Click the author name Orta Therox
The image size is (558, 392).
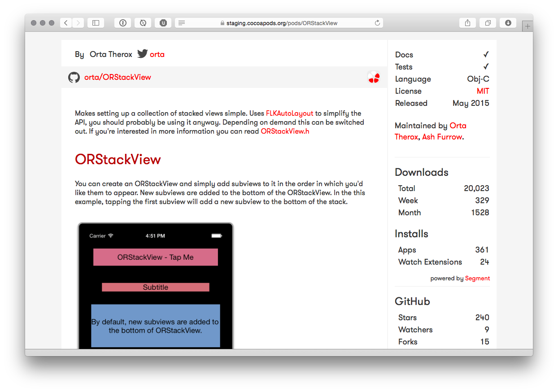(111, 54)
